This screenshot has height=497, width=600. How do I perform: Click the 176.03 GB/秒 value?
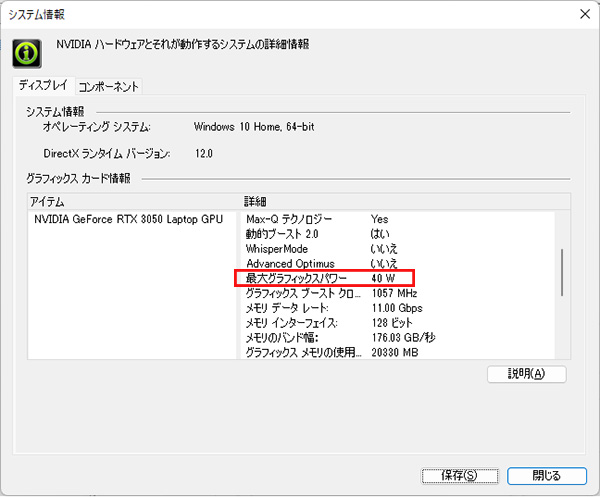coord(403,337)
